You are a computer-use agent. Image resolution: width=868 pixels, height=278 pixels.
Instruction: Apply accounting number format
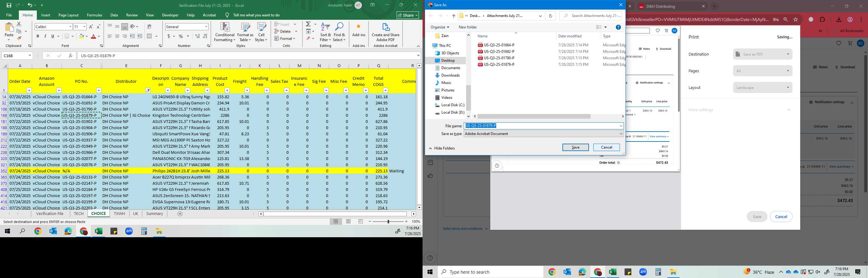click(169, 36)
